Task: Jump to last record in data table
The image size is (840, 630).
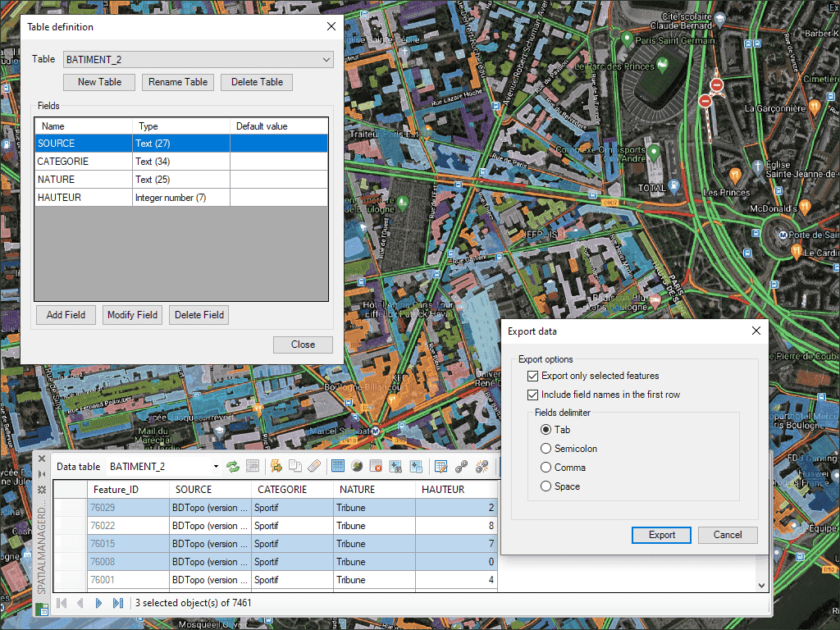Action: click(x=117, y=603)
